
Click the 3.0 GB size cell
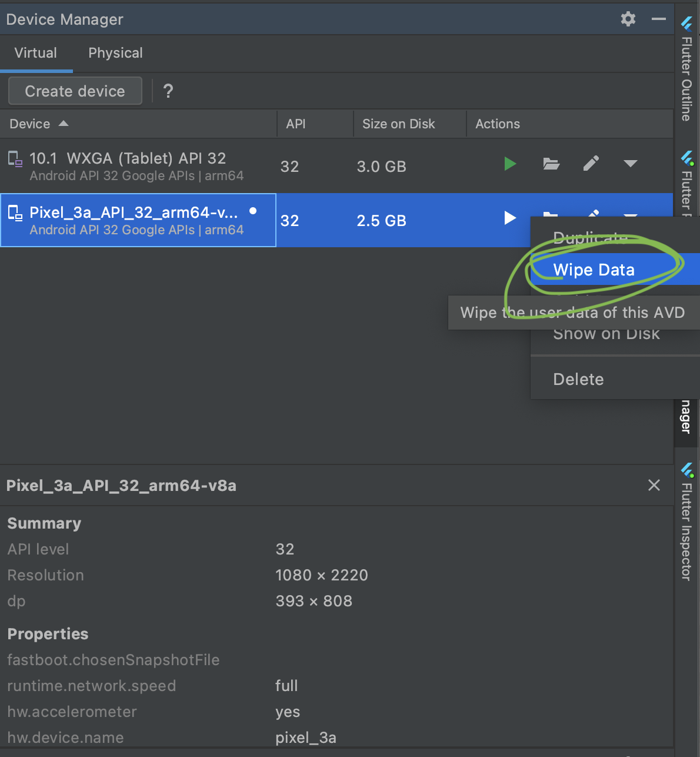coord(382,167)
